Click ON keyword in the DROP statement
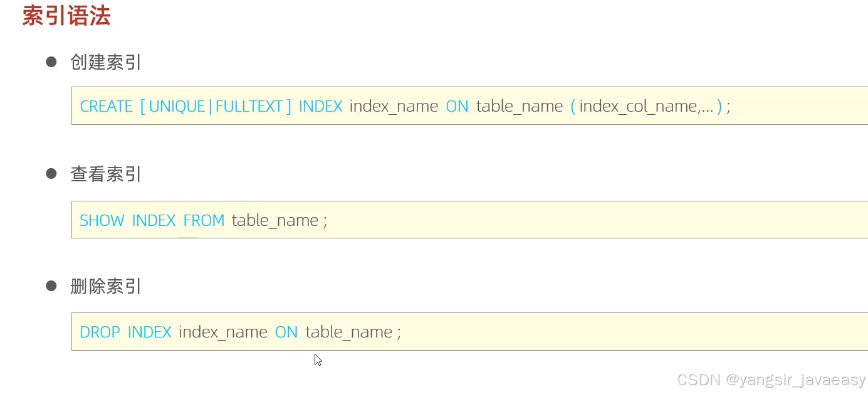The height and width of the screenshot is (394, 868). (x=286, y=332)
